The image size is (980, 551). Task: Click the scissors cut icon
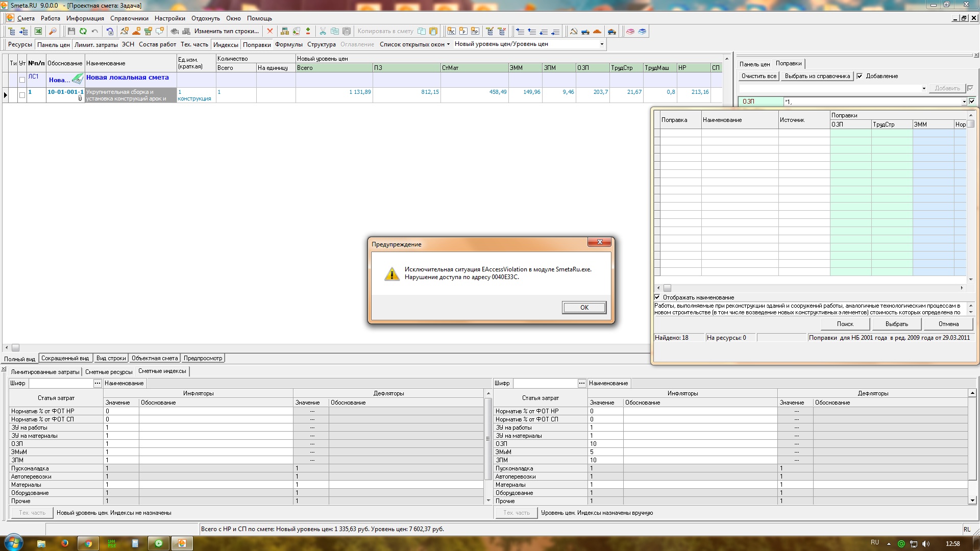click(323, 31)
